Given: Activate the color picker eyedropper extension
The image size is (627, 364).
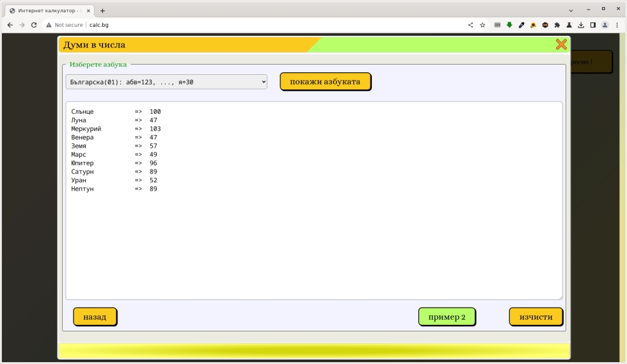Looking at the screenshot, I should point(521,25).
